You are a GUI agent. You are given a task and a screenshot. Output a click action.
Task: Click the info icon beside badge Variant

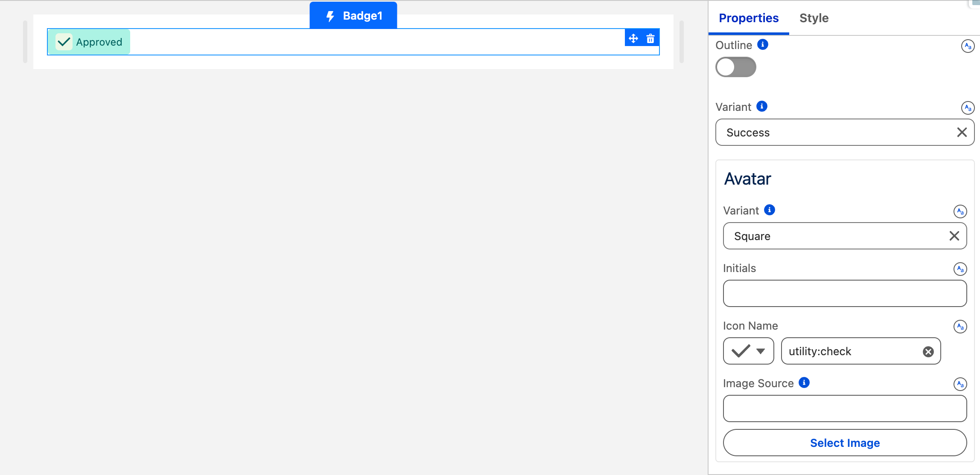(762, 106)
